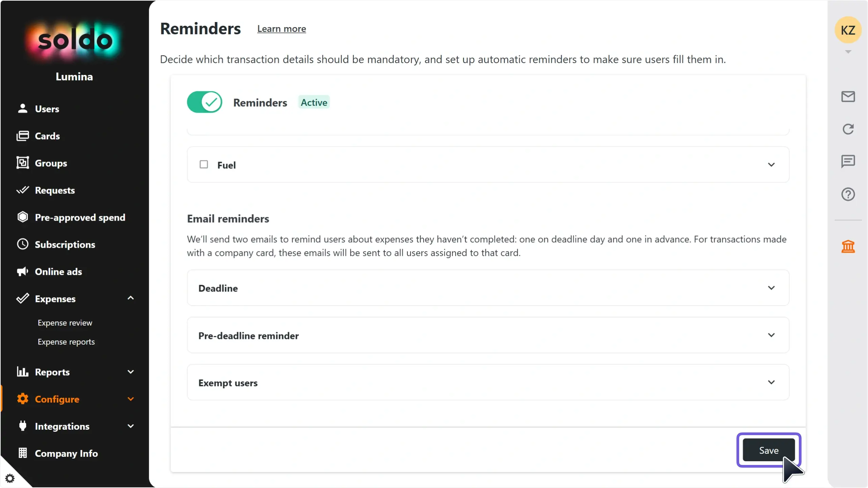868x488 pixels.
Task: Open Expense review in the sidebar
Action: point(65,323)
